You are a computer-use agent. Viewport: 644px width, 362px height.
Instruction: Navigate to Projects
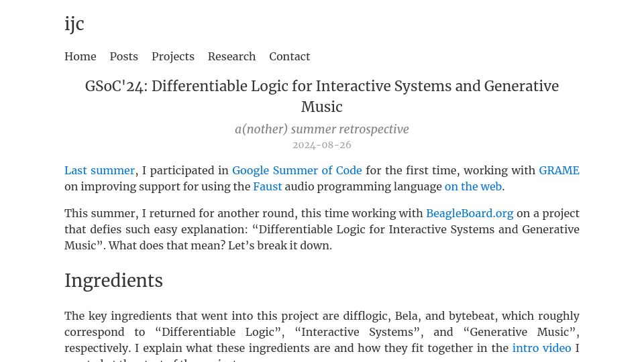(173, 56)
